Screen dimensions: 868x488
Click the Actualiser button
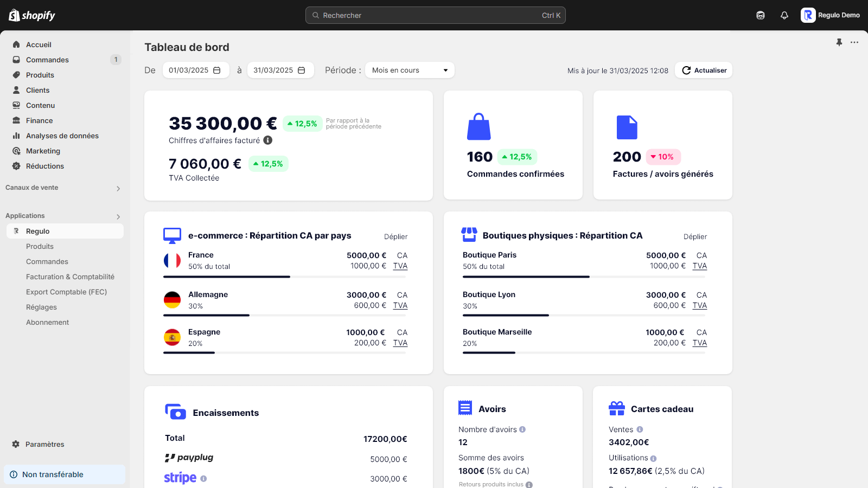(x=703, y=70)
